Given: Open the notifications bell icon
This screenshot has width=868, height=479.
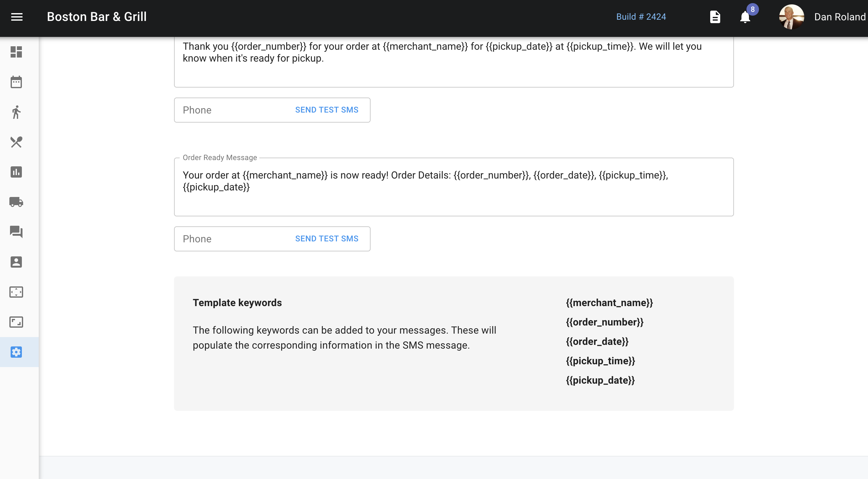Looking at the screenshot, I should (745, 17).
